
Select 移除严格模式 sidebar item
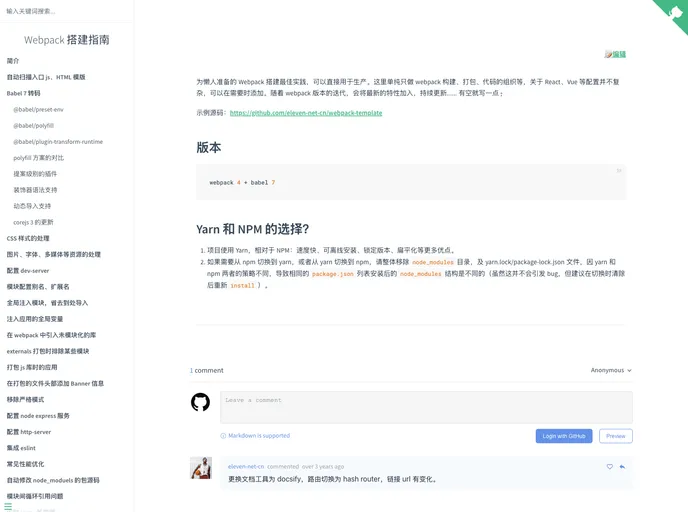pos(25,400)
